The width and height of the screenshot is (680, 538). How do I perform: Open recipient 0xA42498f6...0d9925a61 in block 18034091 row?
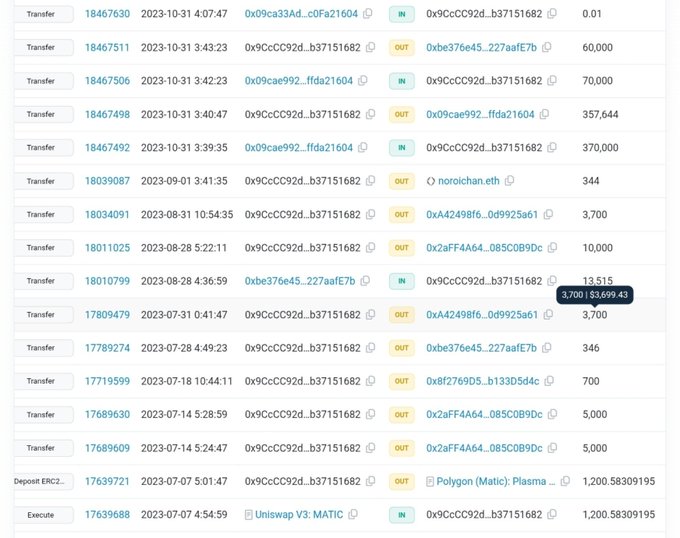point(482,215)
